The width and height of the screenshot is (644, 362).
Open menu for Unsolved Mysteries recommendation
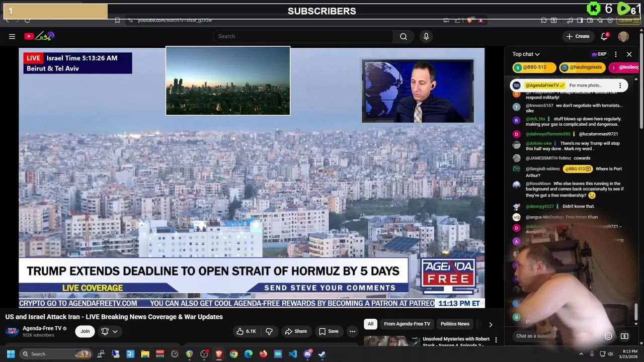[x=496, y=340]
